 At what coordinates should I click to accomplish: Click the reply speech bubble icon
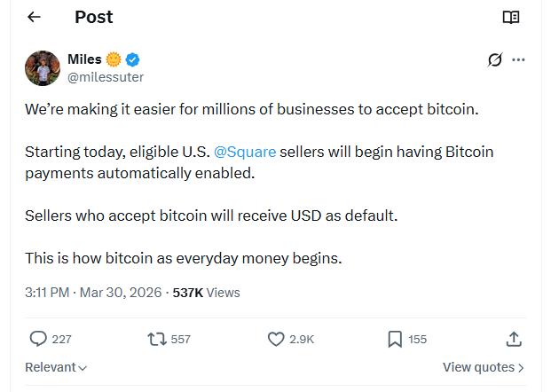(x=38, y=339)
